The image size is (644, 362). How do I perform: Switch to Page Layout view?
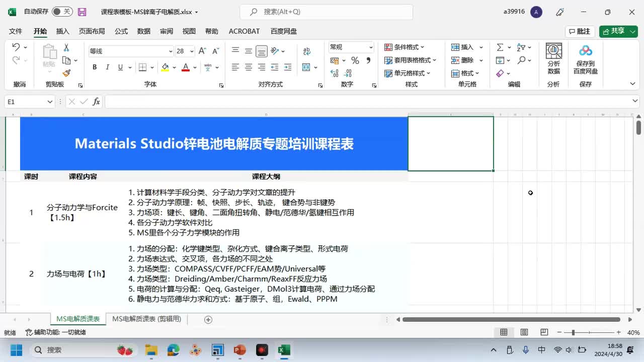tap(524, 332)
